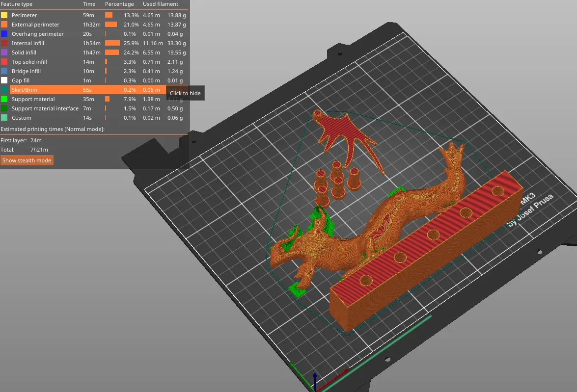577x392 pixels.
Task: Click the teal Custom feature swatch
Action: coord(4,118)
